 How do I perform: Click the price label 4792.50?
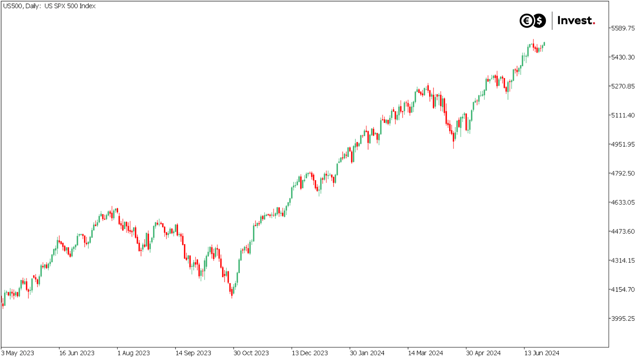point(623,173)
